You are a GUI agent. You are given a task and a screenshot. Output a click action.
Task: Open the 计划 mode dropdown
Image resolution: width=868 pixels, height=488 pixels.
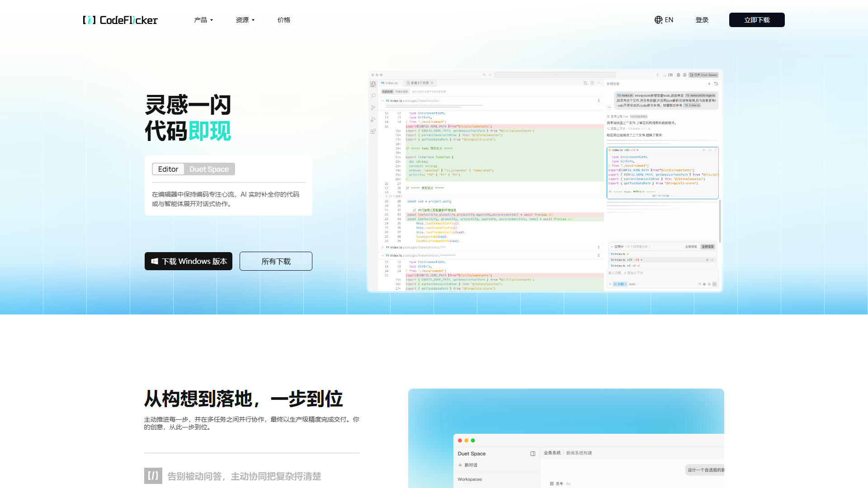[x=620, y=284]
